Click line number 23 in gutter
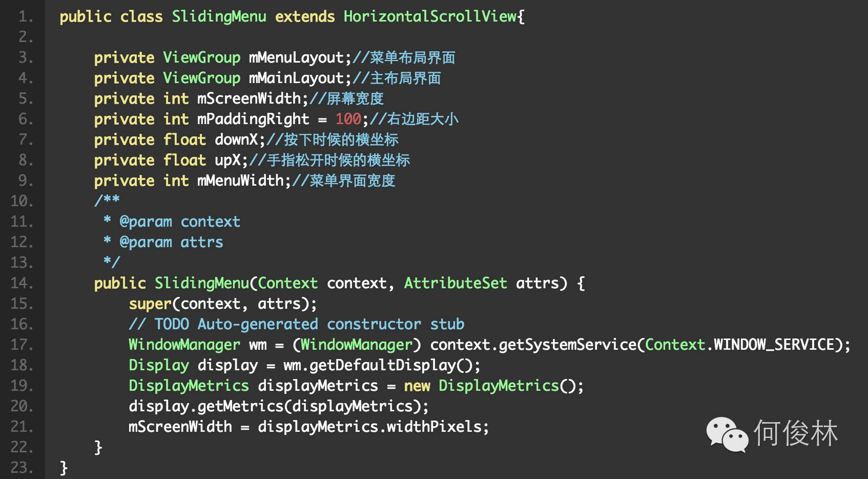 coord(22,468)
